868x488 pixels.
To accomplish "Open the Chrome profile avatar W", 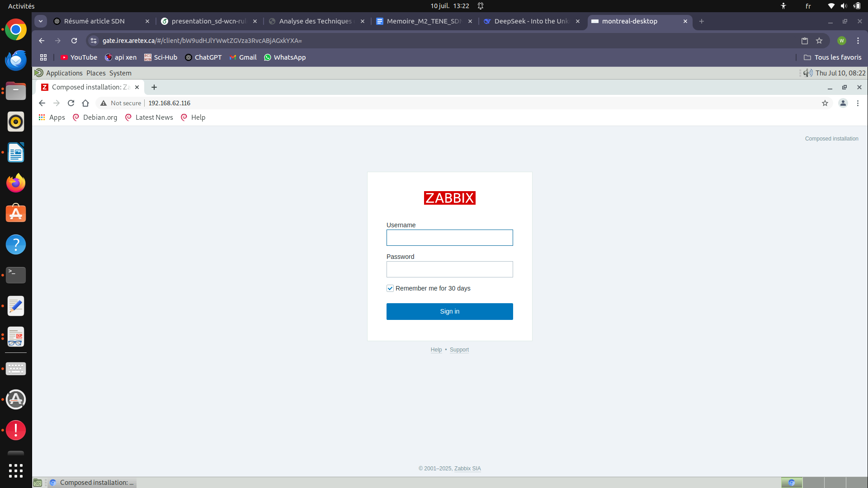I will pos(842,41).
